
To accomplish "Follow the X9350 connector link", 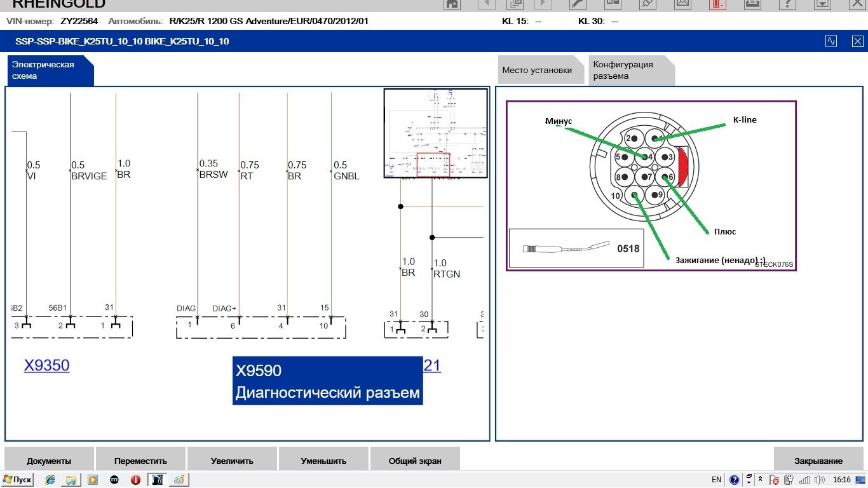I will tap(46, 365).
